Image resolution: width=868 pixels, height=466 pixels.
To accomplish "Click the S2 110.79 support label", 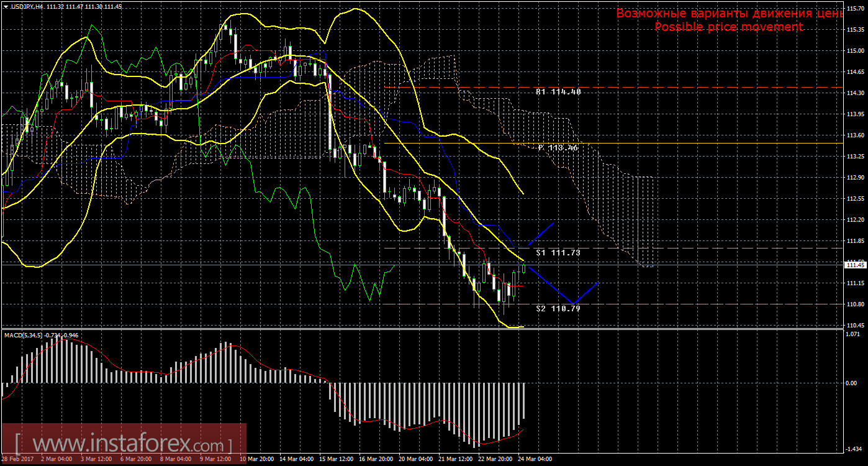I will coord(558,308).
